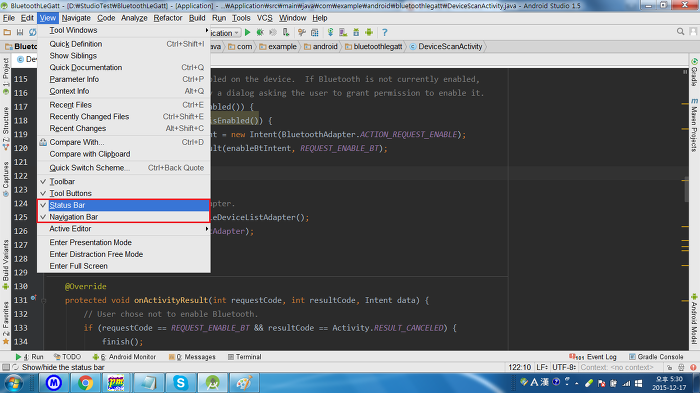Open the Navigate menu

(x=76, y=18)
